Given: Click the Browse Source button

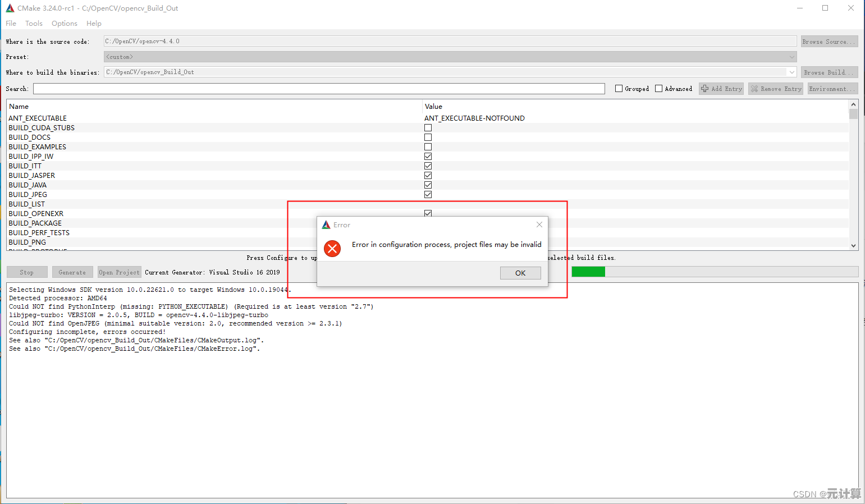Looking at the screenshot, I should (x=829, y=42).
